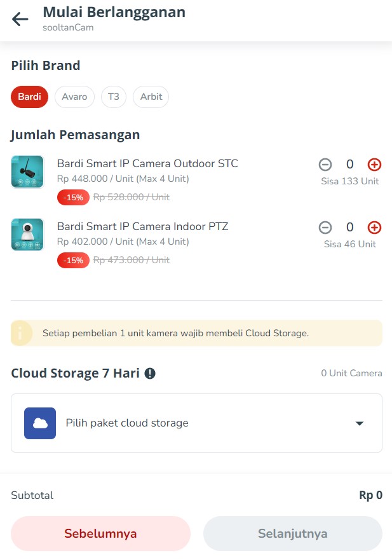Click the sooltanCam subtitle
The height and width of the screenshot is (560, 392).
(x=68, y=27)
